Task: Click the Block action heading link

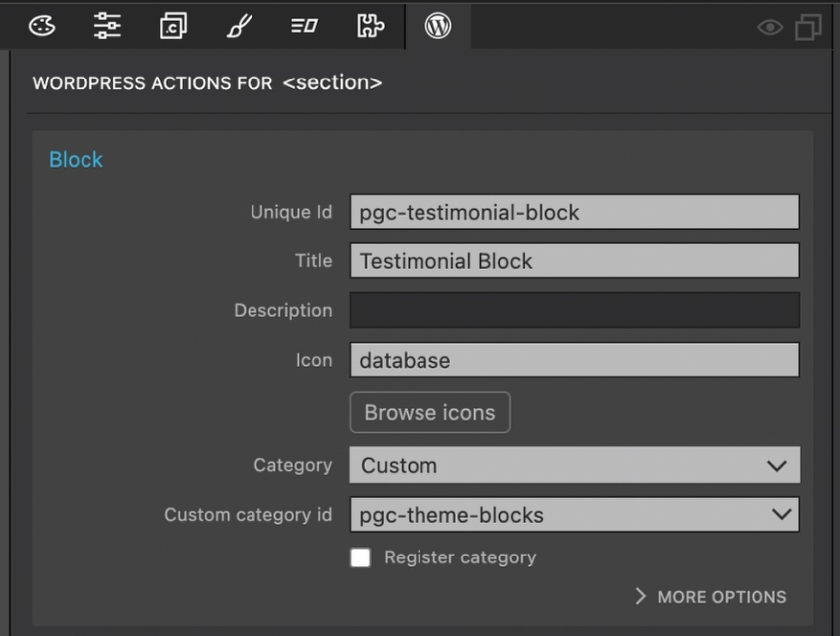Action: pos(76,160)
